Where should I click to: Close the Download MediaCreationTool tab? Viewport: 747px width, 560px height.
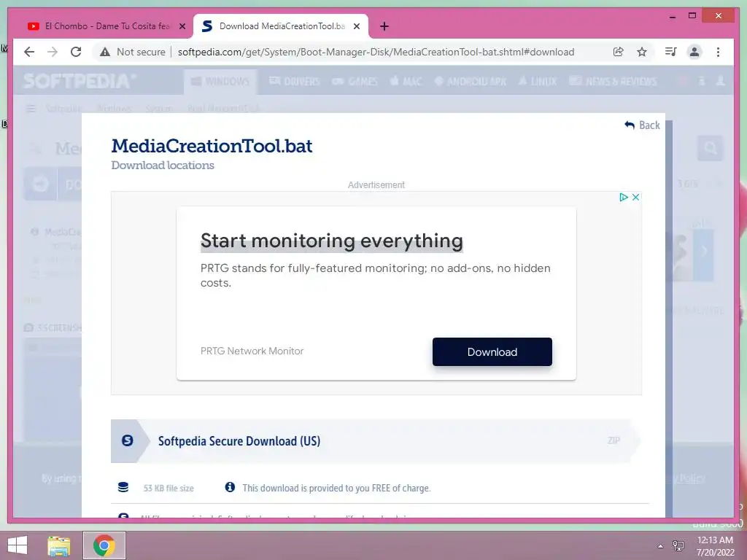tap(356, 26)
